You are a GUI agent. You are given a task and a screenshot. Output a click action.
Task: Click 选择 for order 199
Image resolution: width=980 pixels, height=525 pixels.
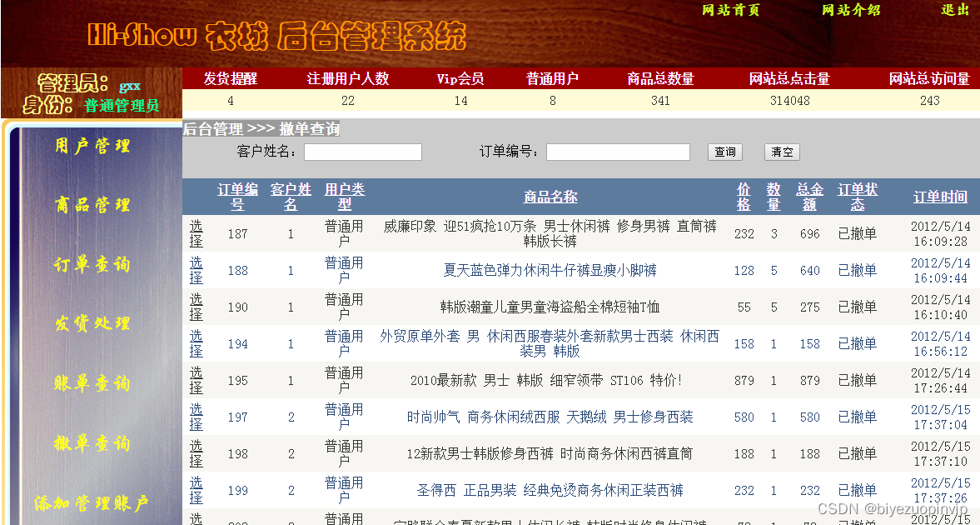pos(196,490)
